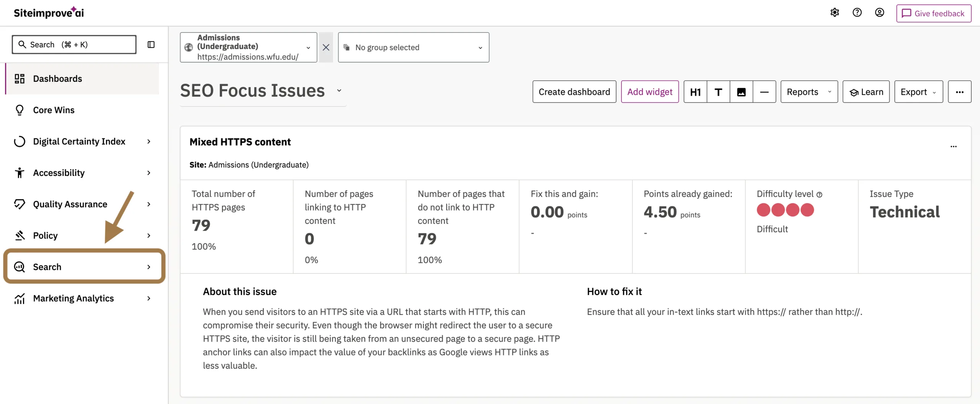Expand the Quality Assurance chevron
The height and width of the screenshot is (404, 980).
click(149, 204)
